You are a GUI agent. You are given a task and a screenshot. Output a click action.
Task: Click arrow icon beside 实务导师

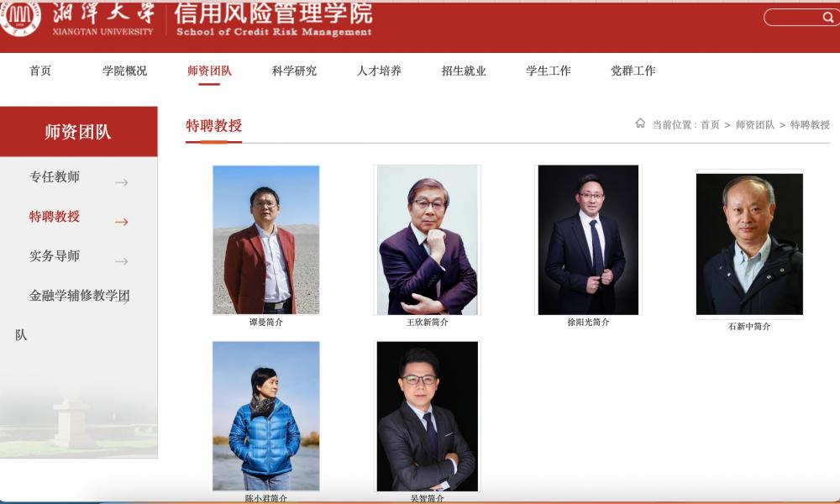click(x=122, y=261)
